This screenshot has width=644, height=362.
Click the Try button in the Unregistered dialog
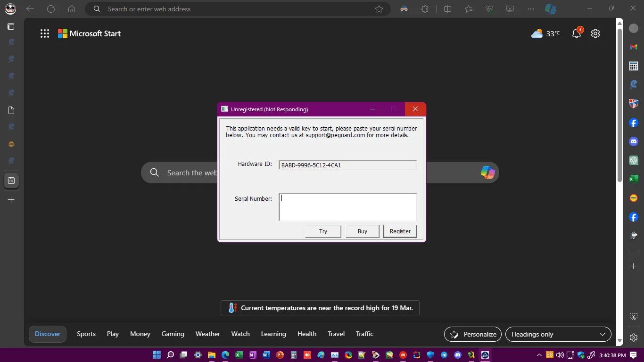(x=323, y=231)
